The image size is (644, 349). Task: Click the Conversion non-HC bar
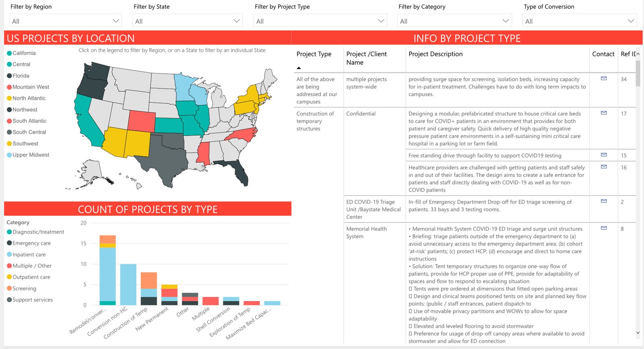click(x=128, y=285)
